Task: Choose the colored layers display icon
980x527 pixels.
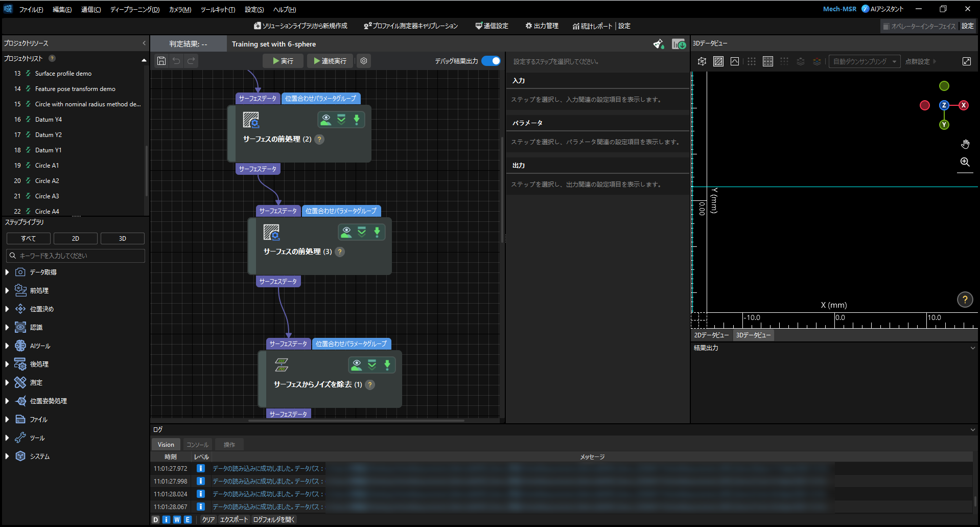Action: coord(817,61)
